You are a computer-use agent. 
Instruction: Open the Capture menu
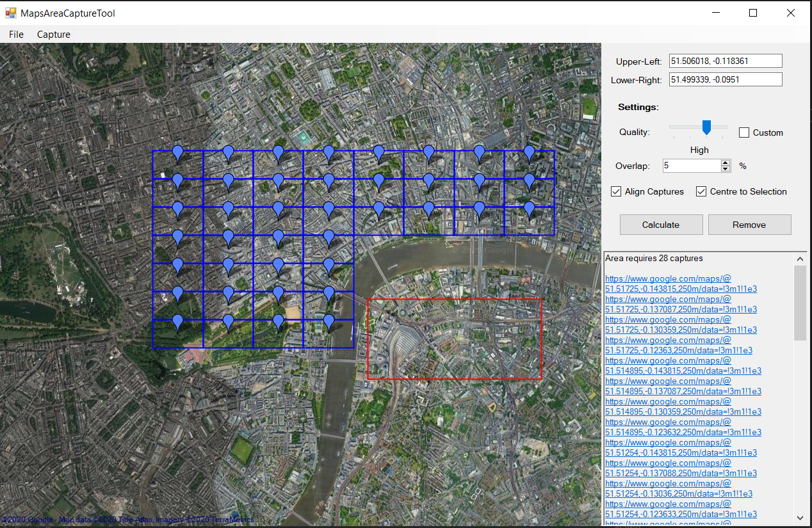point(54,35)
